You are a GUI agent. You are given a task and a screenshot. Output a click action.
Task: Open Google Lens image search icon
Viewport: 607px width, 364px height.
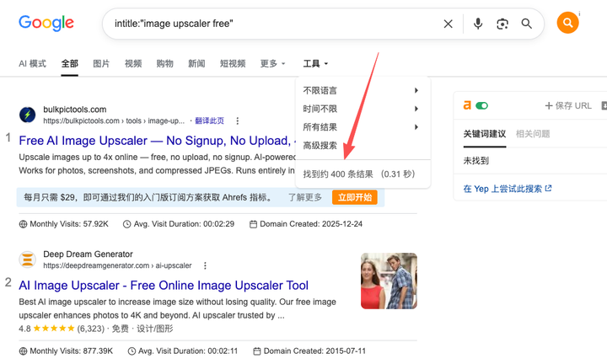(502, 24)
